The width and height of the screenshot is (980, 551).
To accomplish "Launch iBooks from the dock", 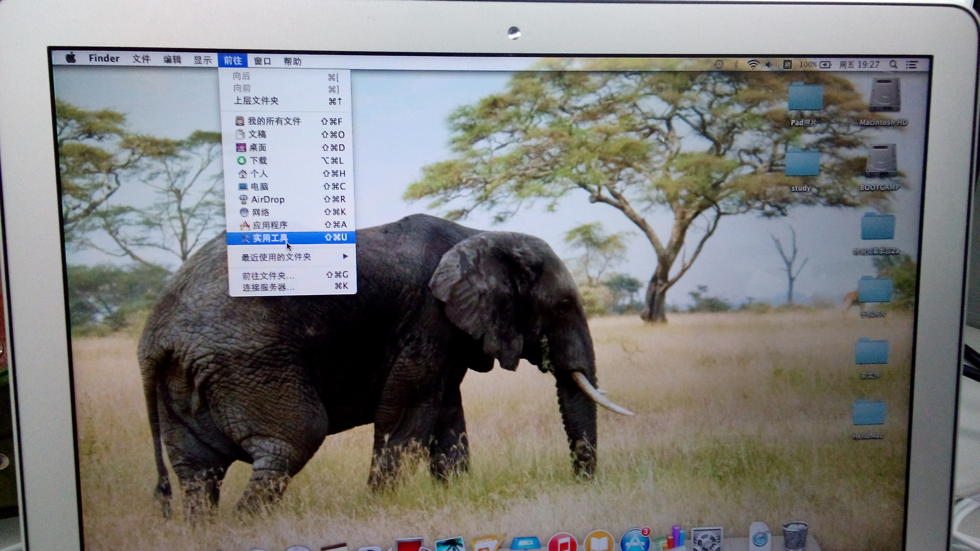I will pos(599,543).
